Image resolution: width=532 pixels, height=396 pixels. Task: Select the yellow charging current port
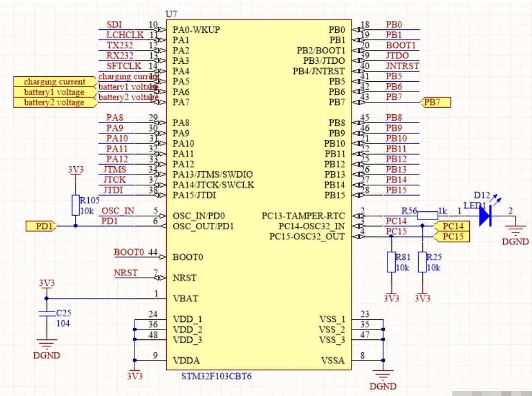click(55, 82)
